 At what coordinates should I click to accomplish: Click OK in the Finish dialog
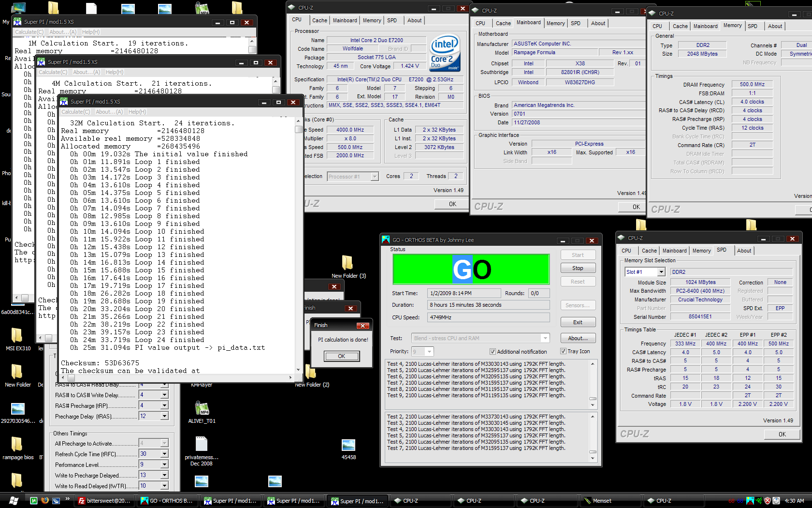tap(342, 356)
